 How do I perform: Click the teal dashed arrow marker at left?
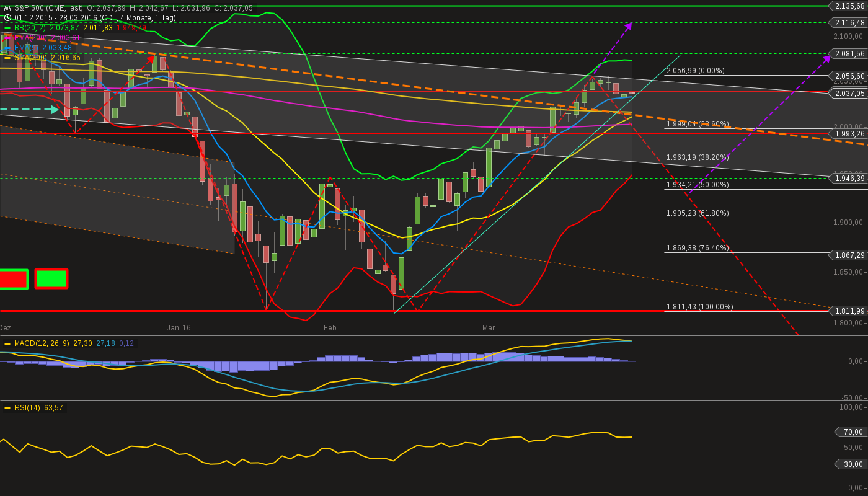coord(29,110)
